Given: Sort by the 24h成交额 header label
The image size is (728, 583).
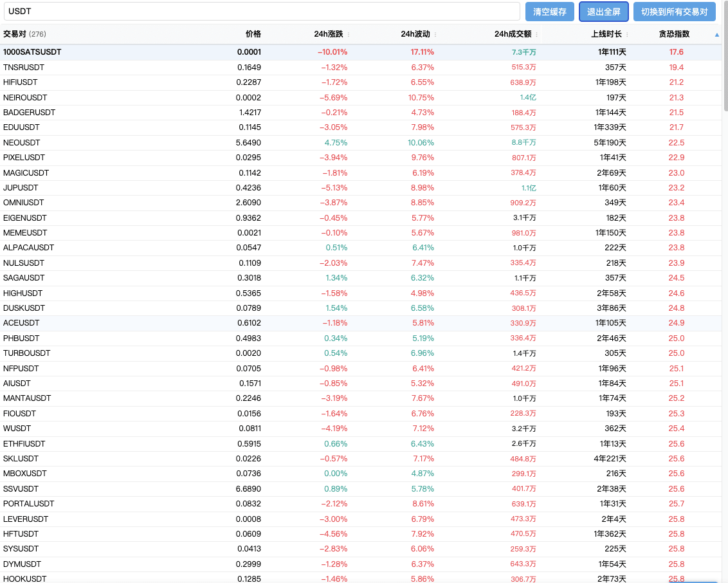Looking at the screenshot, I should [x=513, y=34].
